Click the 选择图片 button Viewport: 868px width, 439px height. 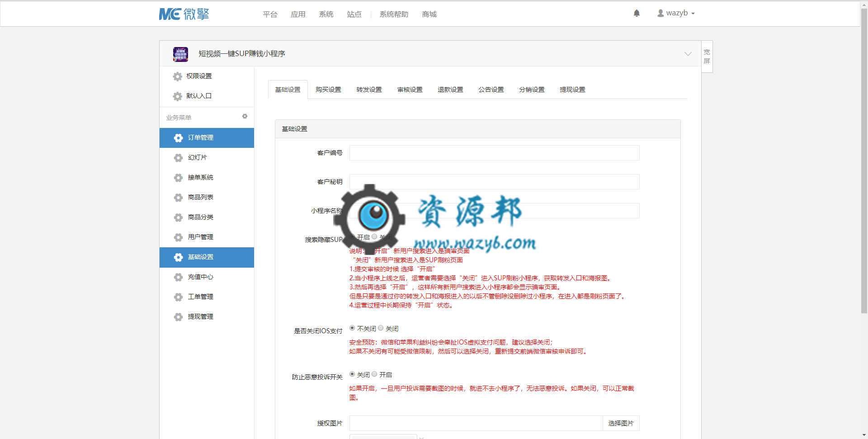click(621, 423)
